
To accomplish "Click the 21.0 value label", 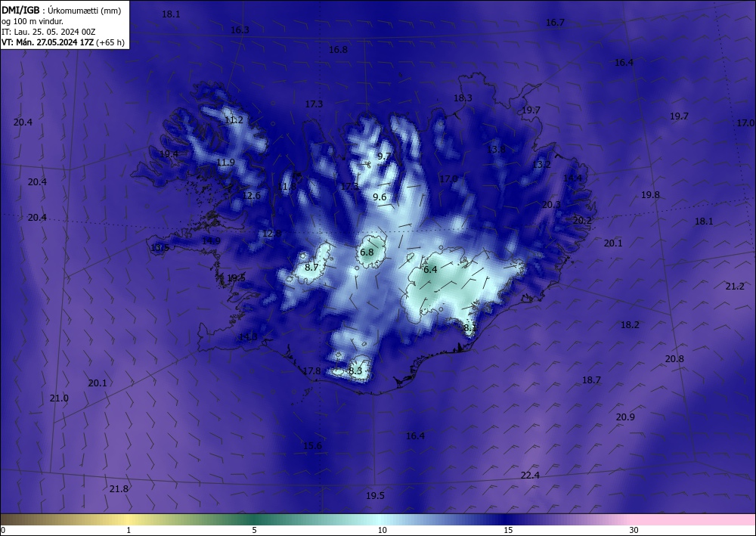I will click(59, 398).
